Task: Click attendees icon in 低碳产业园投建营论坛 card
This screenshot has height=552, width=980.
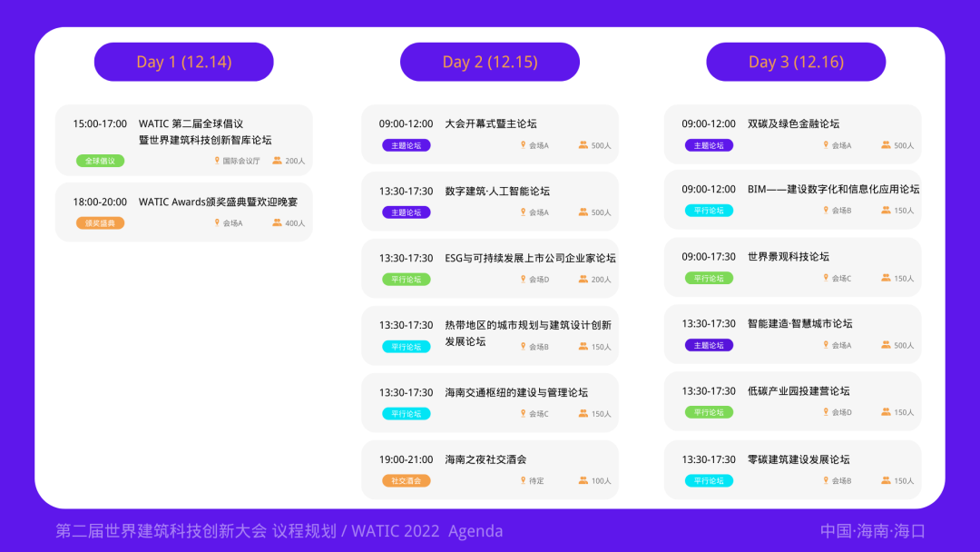Action: pos(886,412)
